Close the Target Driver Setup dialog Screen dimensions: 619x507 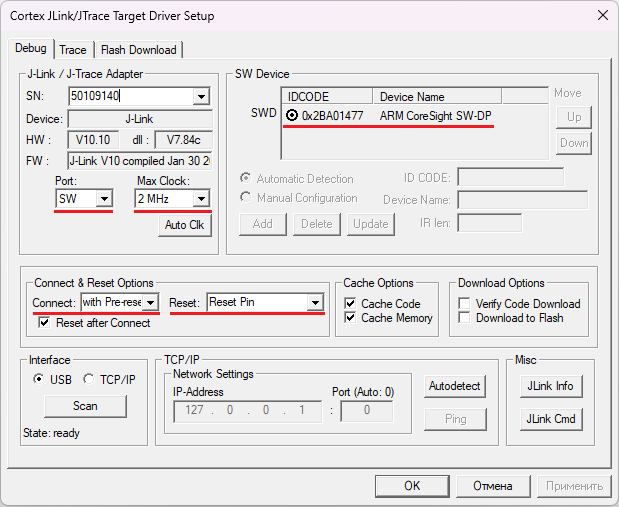(602, 15)
